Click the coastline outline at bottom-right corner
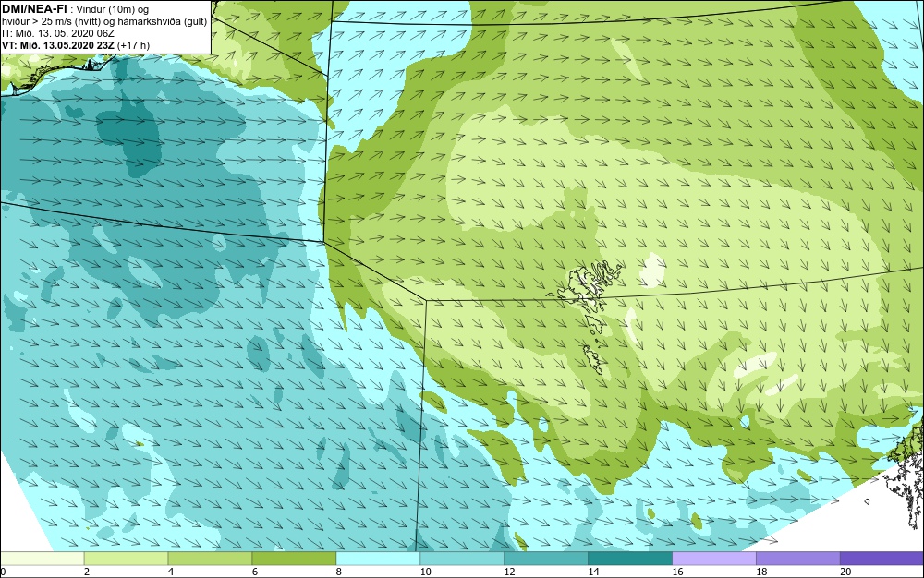 click(x=905, y=476)
